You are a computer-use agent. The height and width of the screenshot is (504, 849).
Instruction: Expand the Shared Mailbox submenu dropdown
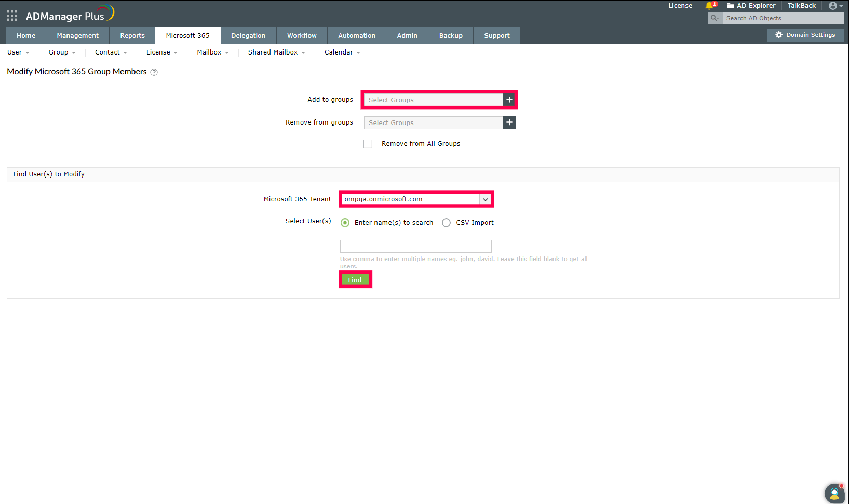277,52
